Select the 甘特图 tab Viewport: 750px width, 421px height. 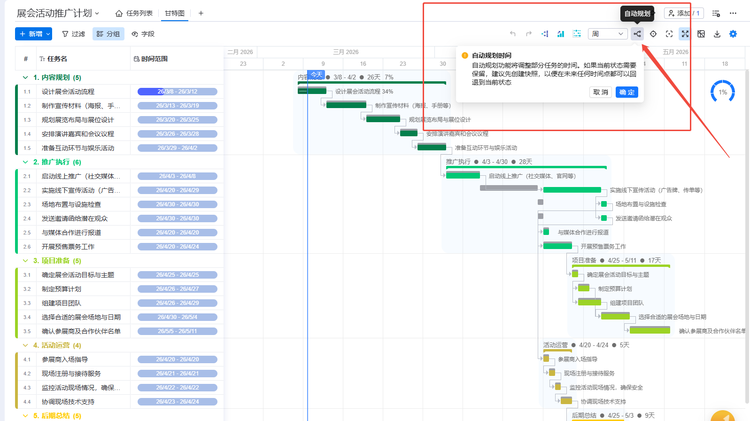click(x=175, y=13)
